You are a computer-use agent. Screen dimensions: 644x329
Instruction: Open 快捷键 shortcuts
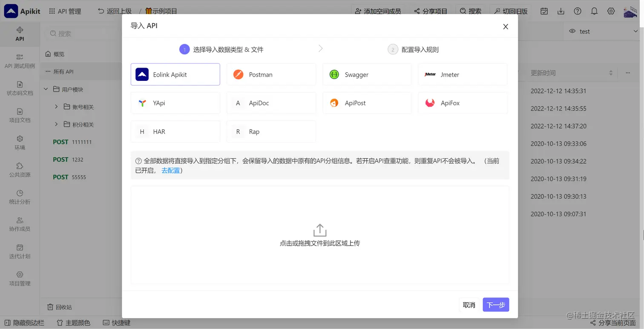[117, 323]
